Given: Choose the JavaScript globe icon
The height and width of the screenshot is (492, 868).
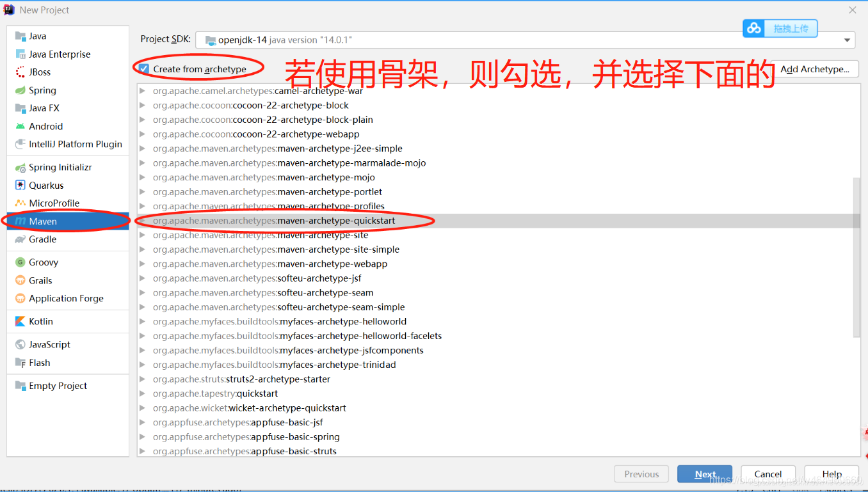Looking at the screenshot, I should (x=20, y=344).
